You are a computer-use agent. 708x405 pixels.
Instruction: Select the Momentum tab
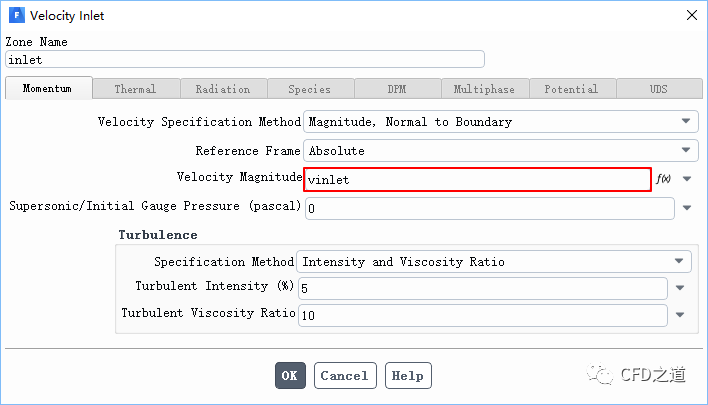48,89
